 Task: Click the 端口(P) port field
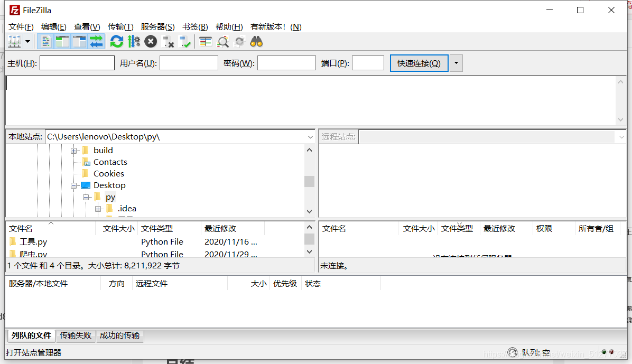pos(368,63)
